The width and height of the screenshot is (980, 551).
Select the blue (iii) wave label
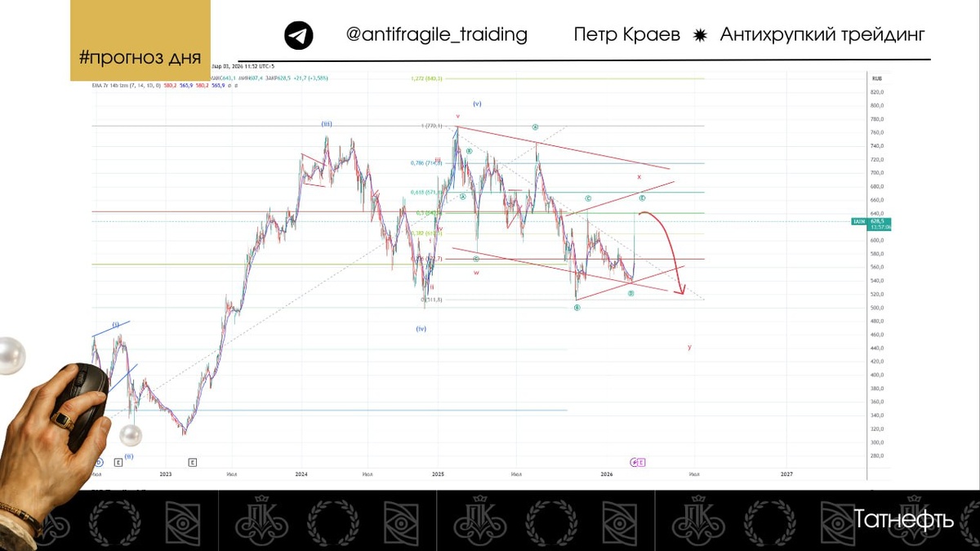click(326, 123)
